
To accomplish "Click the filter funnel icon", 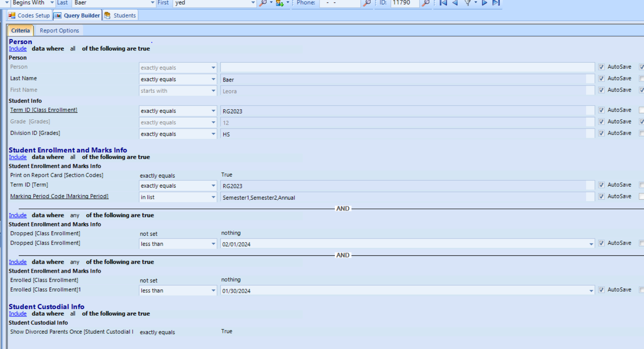I will (468, 3).
